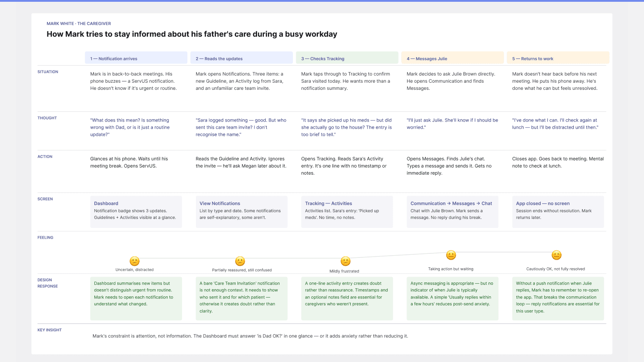Click the quote starting 'I've done what I can'
Viewport: 644px width, 362px height.
pyautogui.click(x=555, y=124)
